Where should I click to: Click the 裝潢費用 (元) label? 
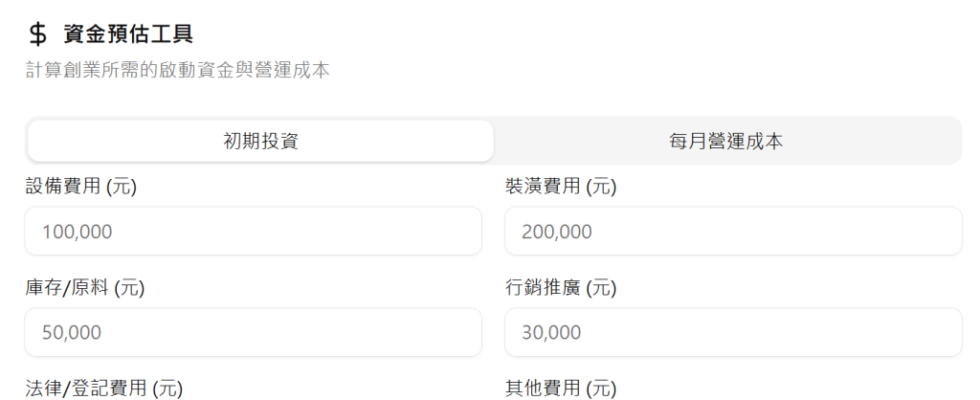(561, 187)
